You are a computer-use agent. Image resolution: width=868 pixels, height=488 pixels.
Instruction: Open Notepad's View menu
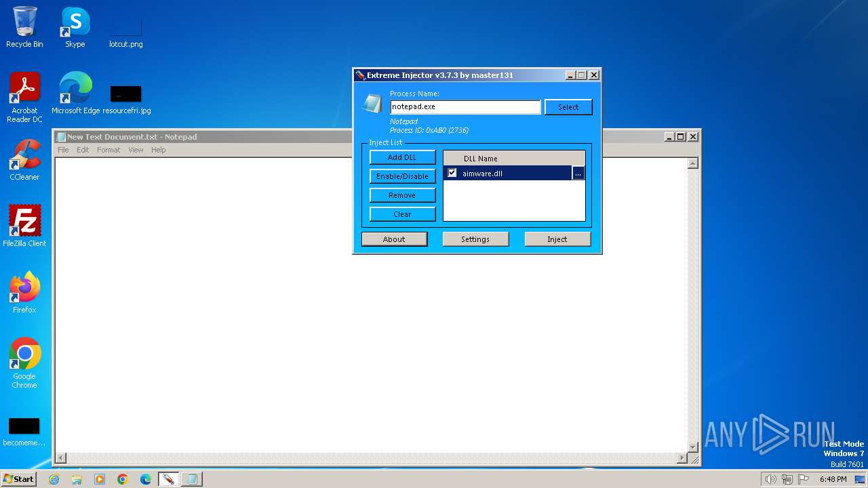point(136,150)
